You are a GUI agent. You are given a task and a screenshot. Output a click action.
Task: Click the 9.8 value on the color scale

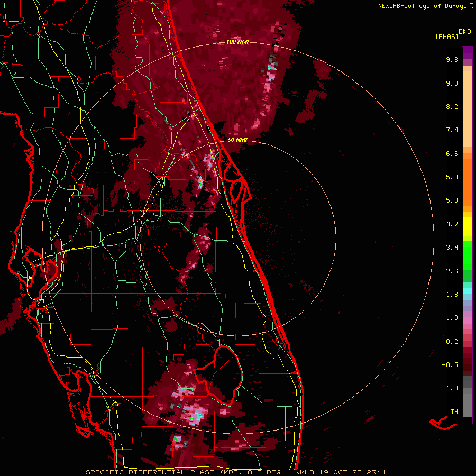click(452, 59)
